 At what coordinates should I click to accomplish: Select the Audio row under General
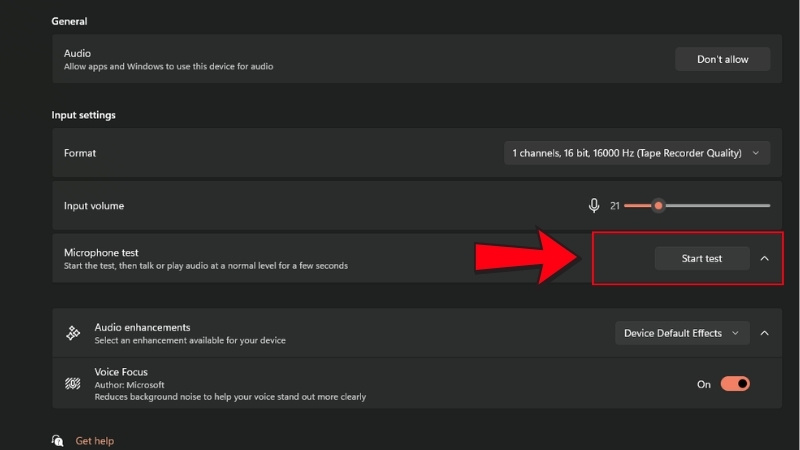click(300, 59)
